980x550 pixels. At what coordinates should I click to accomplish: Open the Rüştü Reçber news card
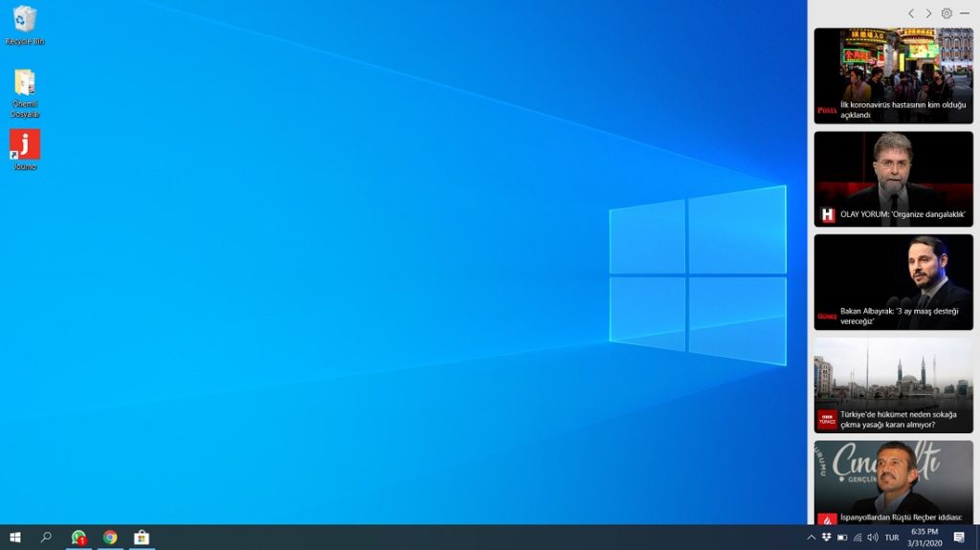click(893, 482)
